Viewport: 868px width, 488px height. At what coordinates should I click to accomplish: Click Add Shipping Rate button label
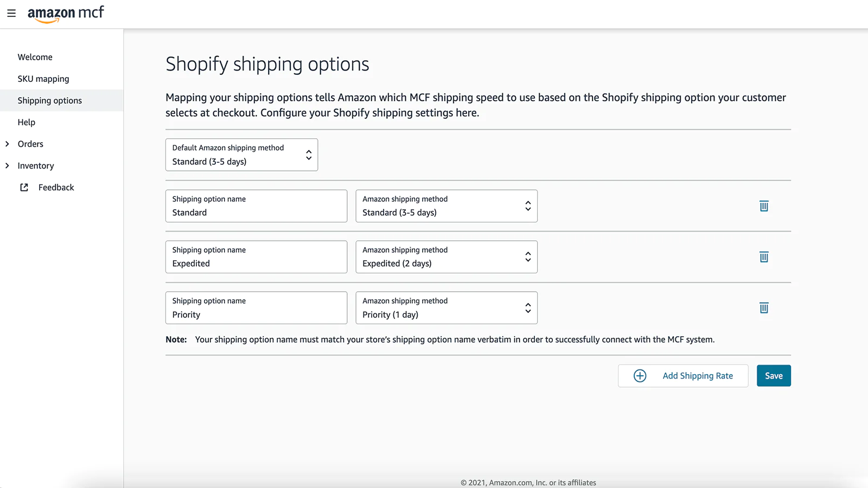(698, 376)
